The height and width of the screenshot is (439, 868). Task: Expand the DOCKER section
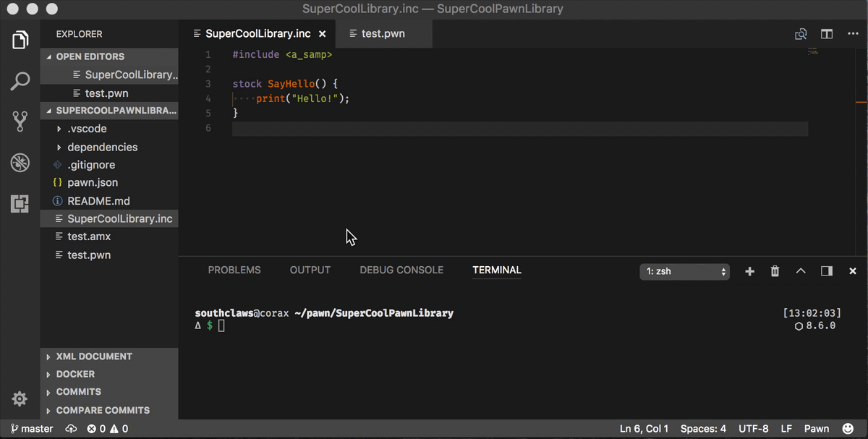pos(109,374)
